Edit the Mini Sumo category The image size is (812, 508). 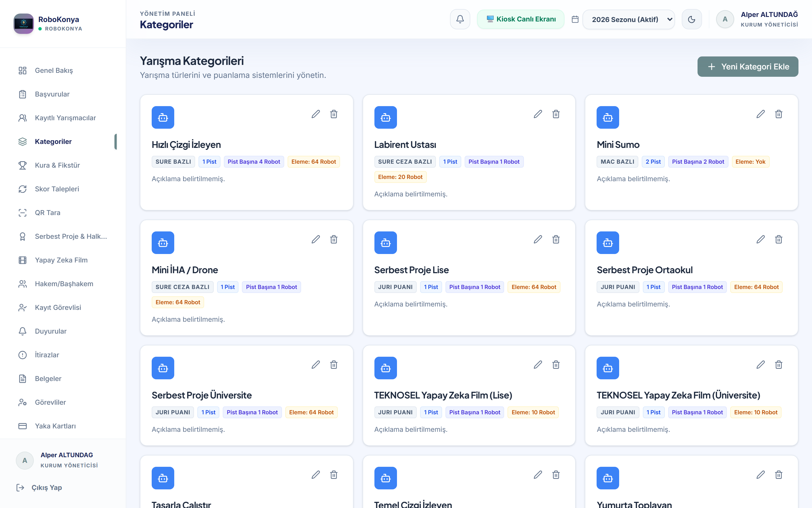pos(761,114)
